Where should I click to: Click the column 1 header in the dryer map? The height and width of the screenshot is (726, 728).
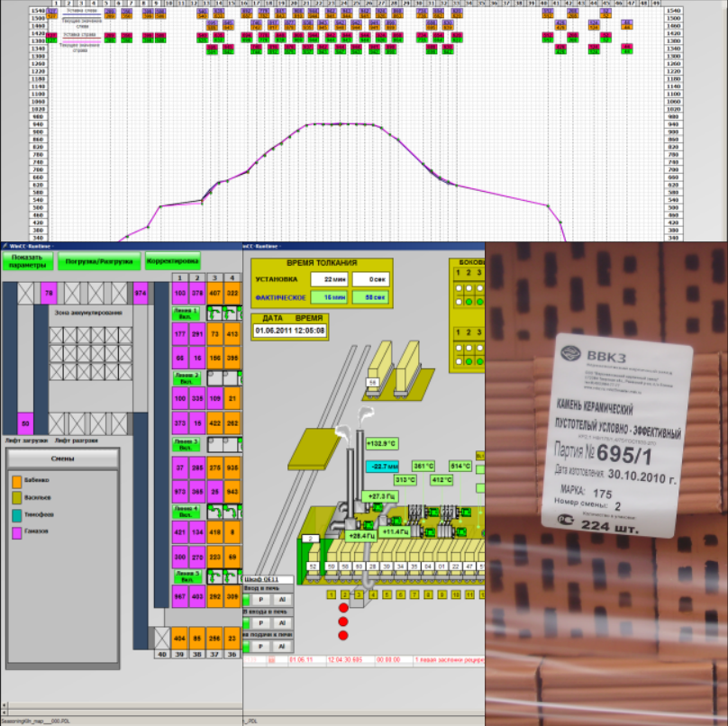179,277
